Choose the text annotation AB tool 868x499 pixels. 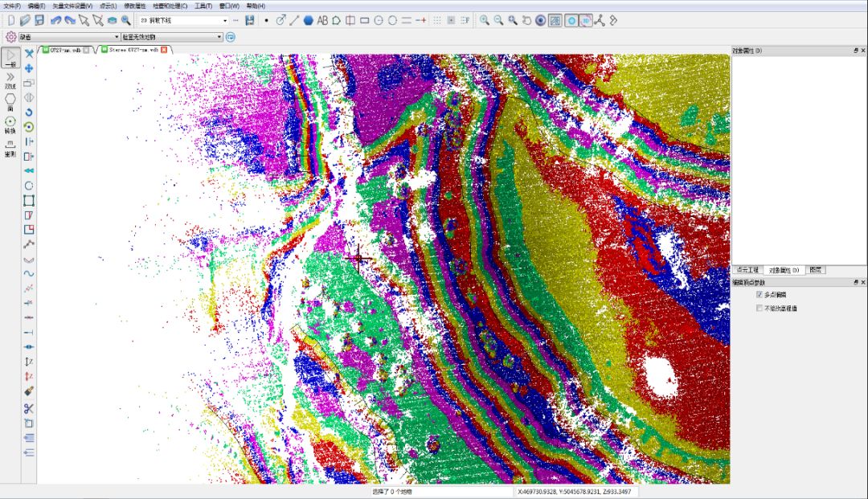coord(322,20)
